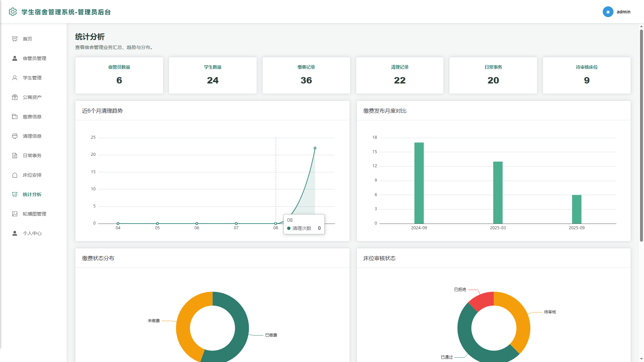Navigate to 床位安排
644x362 pixels.
(x=34, y=175)
